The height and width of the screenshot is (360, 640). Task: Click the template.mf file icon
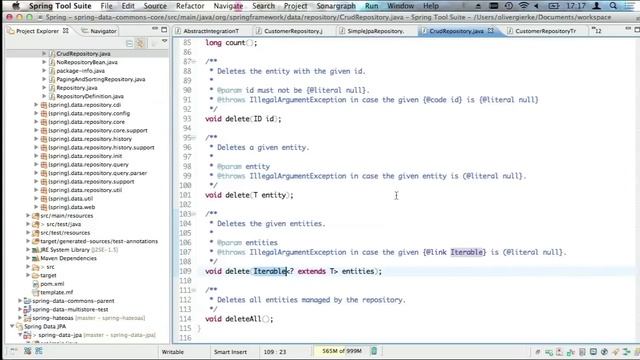click(36, 292)
